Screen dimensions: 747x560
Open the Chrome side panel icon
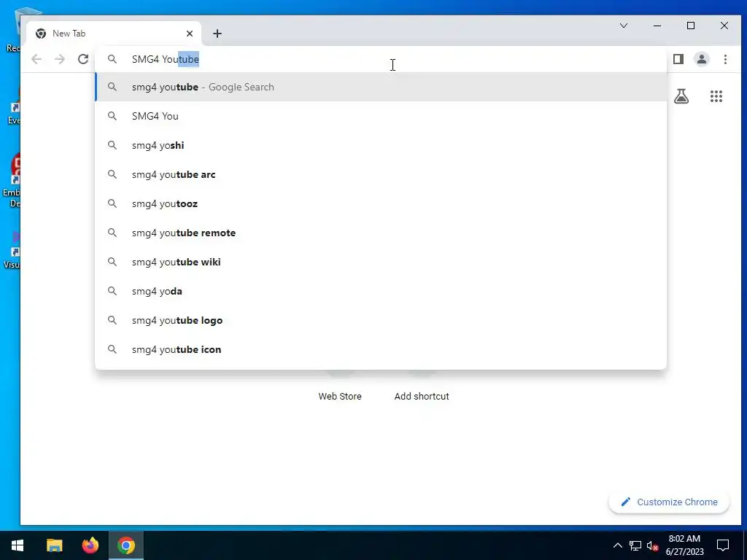pos(678,59)
